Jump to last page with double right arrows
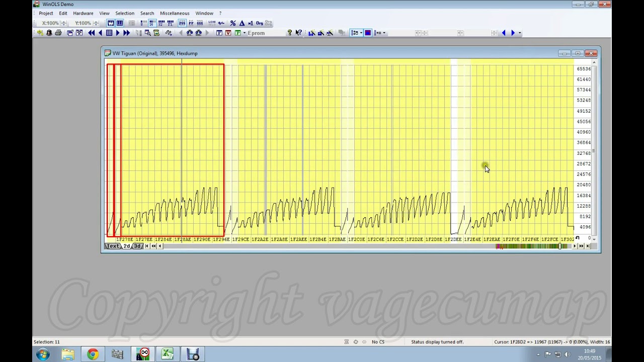 click(x=126, y=33)
